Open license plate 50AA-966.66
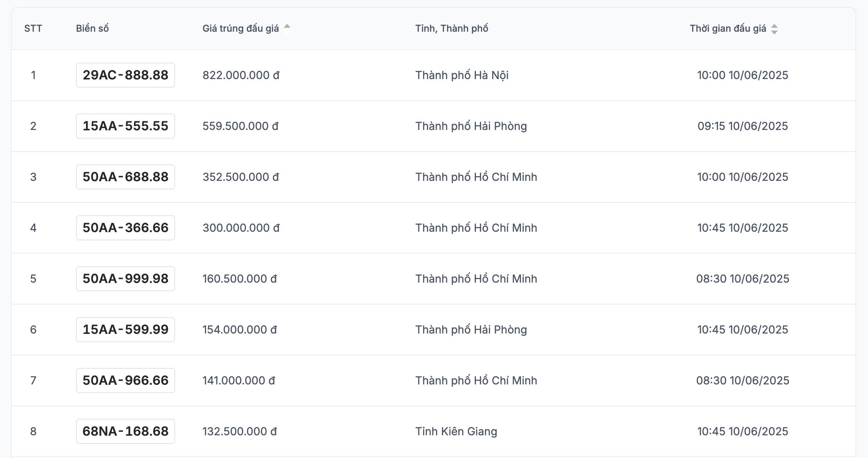This screenshot has width=868, height=458. [x=125, y=380]
